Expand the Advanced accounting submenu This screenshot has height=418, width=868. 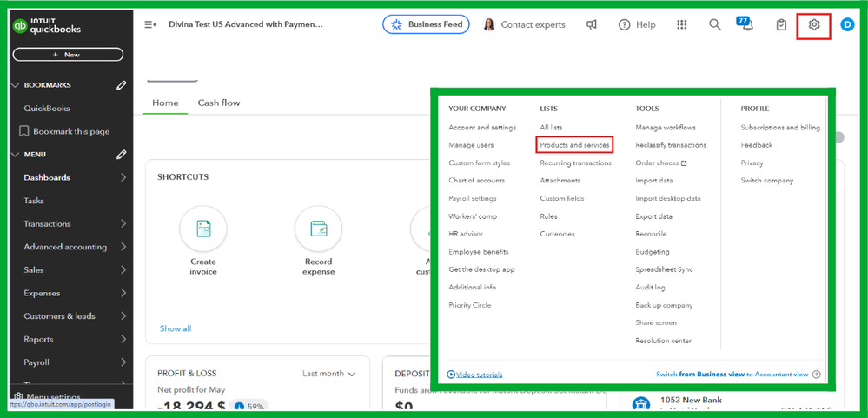123,247
